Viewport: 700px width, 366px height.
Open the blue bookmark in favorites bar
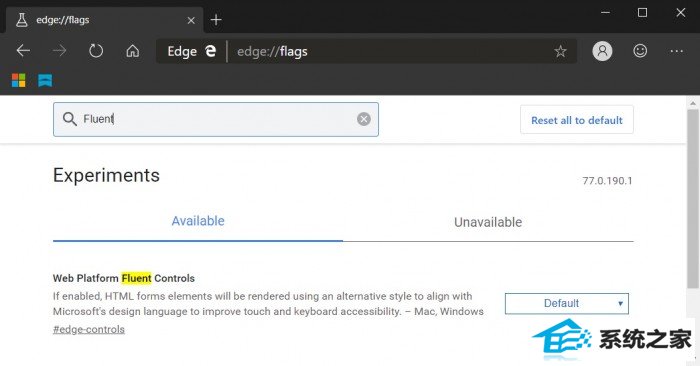click(x=45, y=80)
